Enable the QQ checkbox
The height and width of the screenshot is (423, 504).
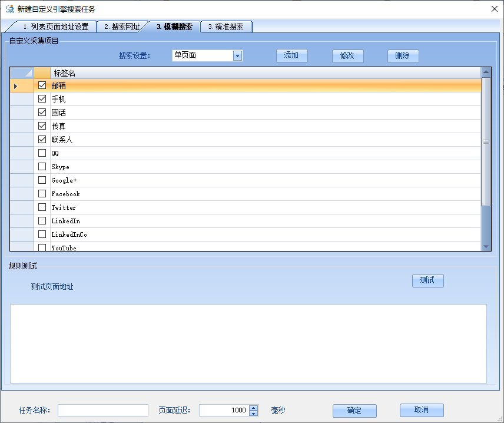(42, 153)
